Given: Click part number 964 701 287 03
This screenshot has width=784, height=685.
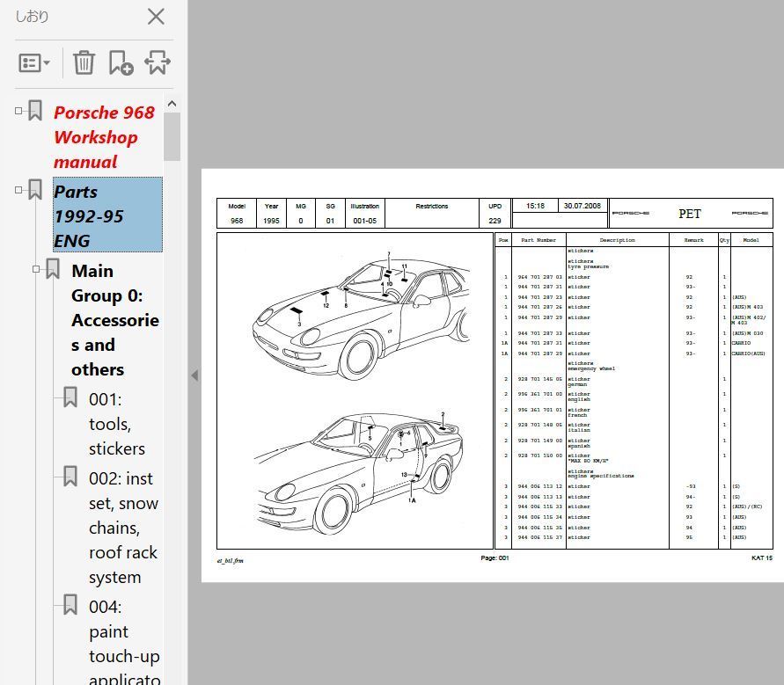Looking at the screenshot, I should coord(539,277).
